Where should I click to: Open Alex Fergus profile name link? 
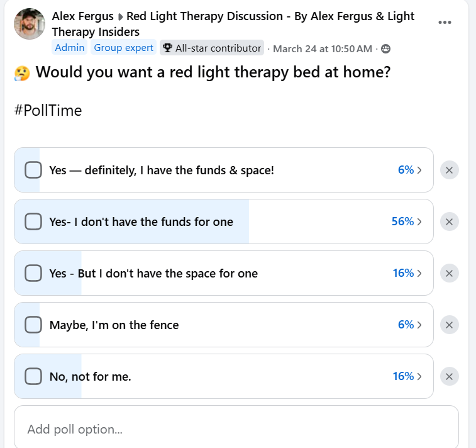(82, 16)
